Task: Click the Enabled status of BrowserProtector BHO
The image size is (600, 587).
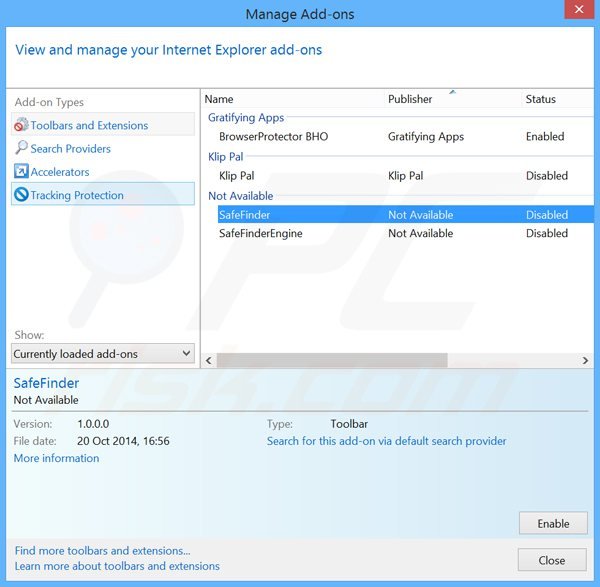Action: pyautogui.click(x=545, y=137)
